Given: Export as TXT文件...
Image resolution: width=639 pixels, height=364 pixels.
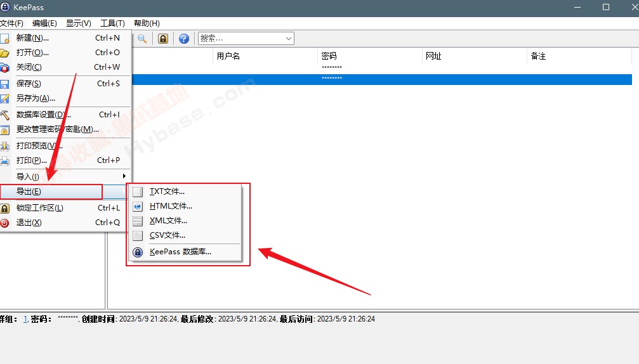Looking at the screenshot, I should point(186,192).
